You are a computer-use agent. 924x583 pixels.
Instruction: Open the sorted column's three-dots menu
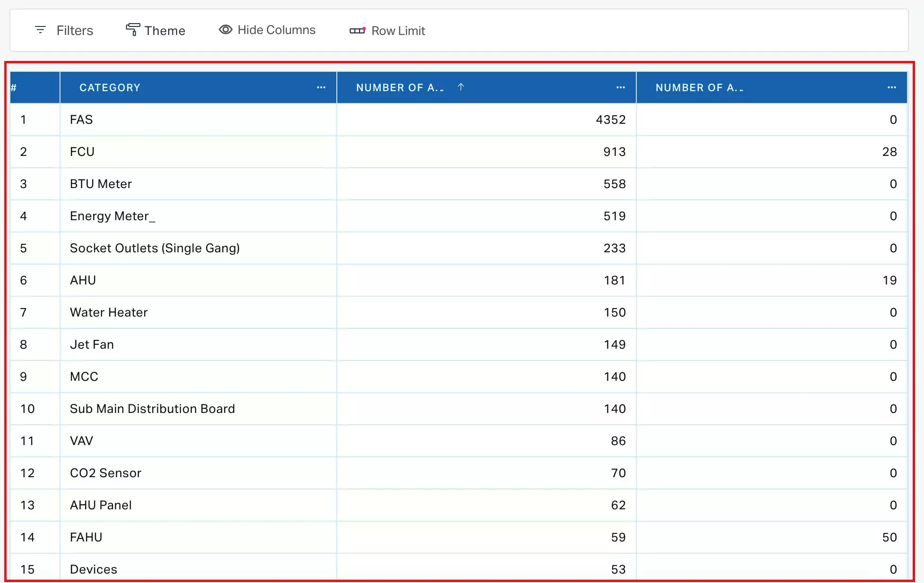point(621,87)
